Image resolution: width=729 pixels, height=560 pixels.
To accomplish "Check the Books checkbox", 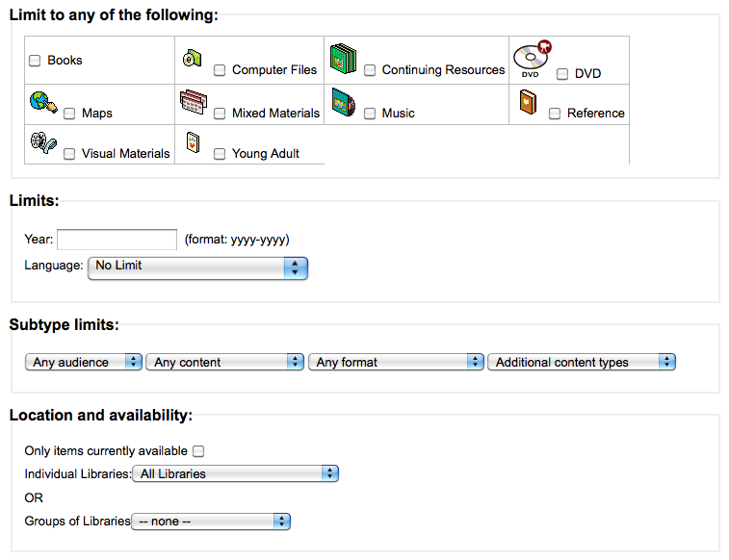I will coord(35,61).
